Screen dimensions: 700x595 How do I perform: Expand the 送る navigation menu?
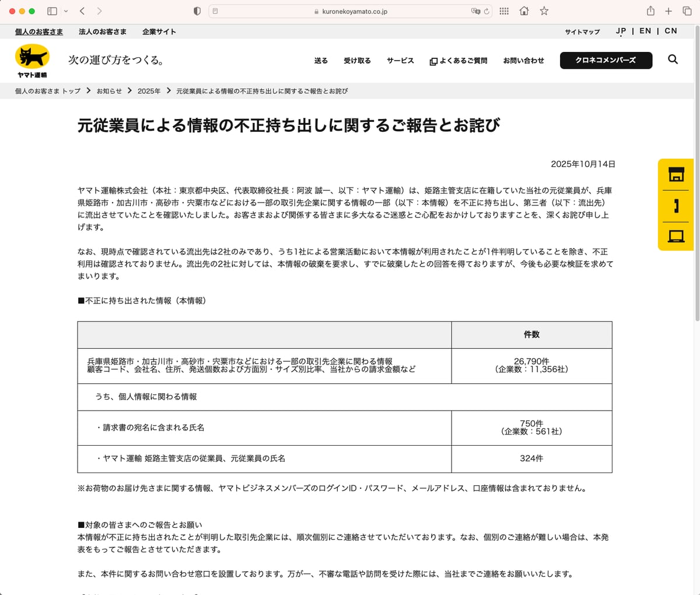tap(321, 61)
